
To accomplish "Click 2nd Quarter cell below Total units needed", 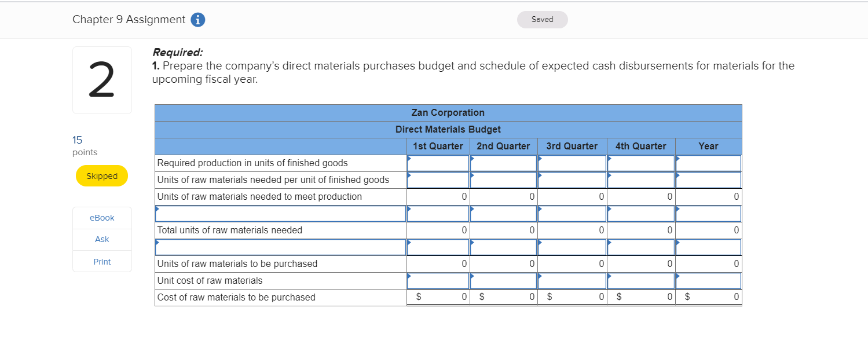I will pos(503,247).
